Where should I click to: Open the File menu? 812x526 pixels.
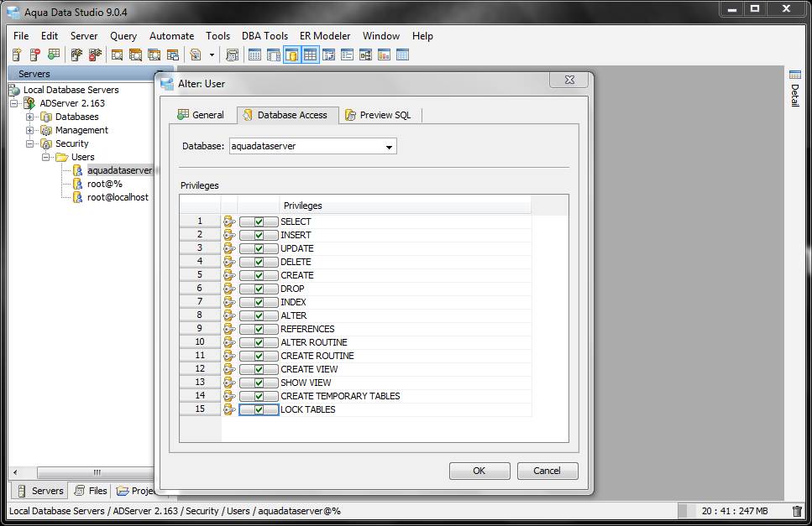(21, 36)
